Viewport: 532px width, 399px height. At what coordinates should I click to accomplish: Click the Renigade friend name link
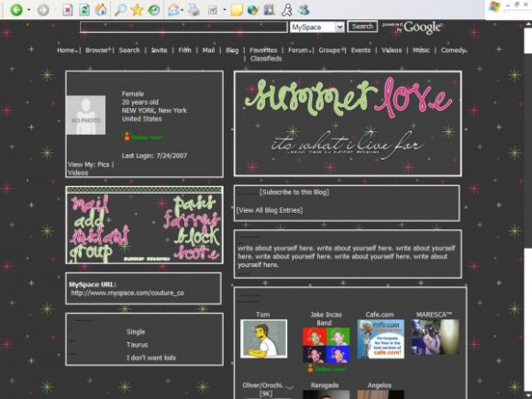click(325, 385)
